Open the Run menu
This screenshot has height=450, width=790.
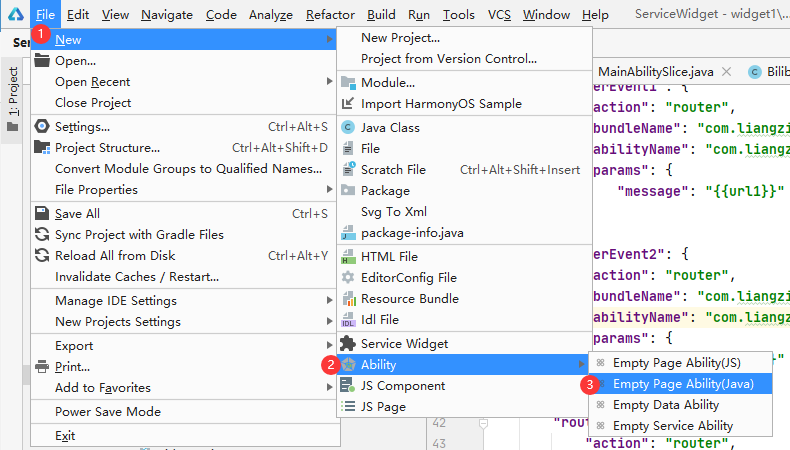[419, 15]
